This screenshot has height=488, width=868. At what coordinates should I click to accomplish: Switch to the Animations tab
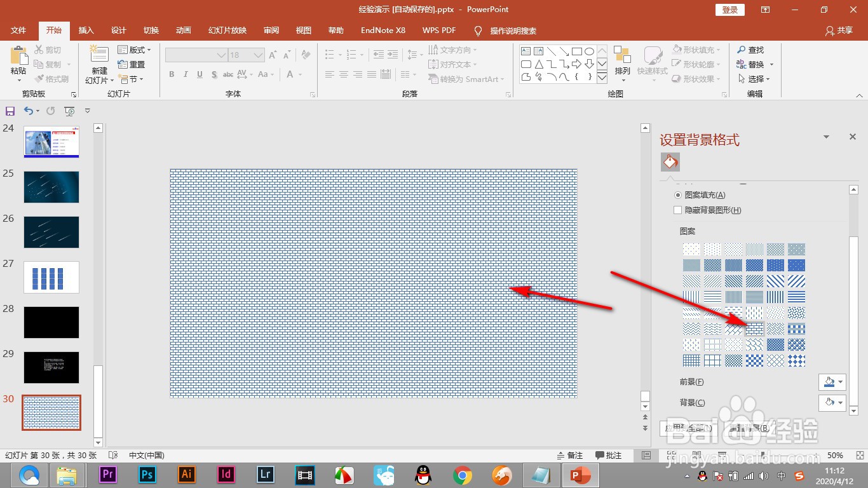183,30
